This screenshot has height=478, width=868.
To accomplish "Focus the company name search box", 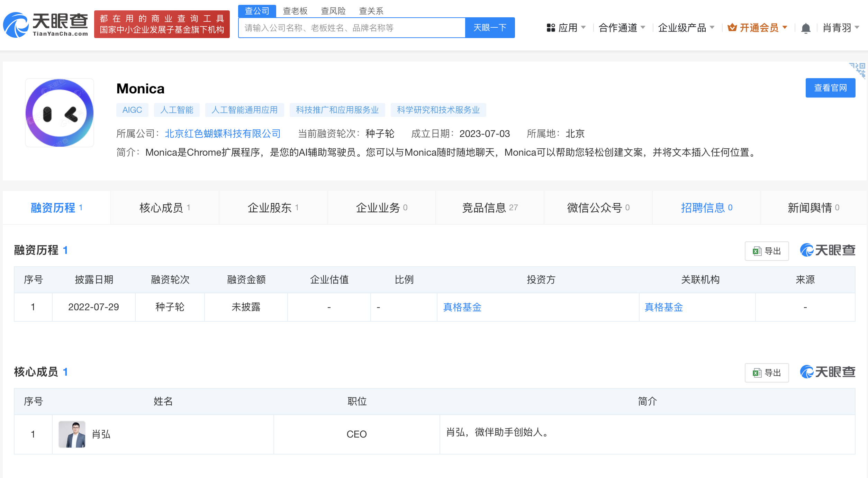I will pos(352,28).
